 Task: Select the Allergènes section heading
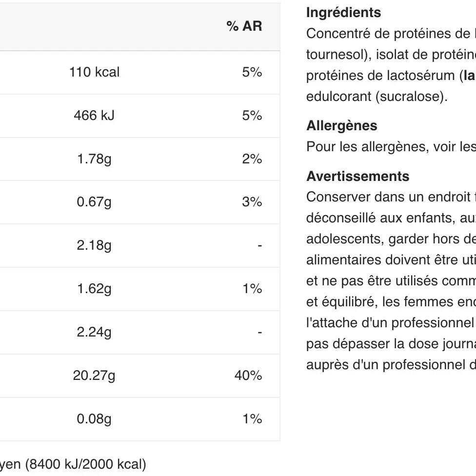[x=341, y=126]
